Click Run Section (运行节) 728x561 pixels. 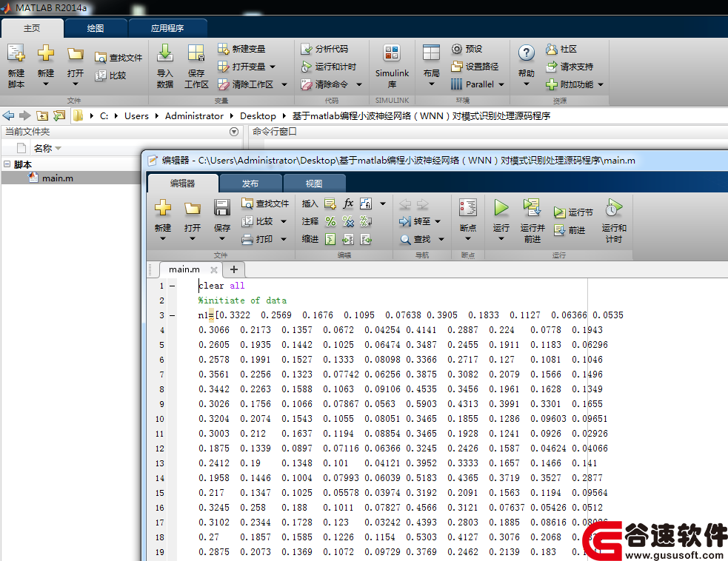click(x=573, y=212)
